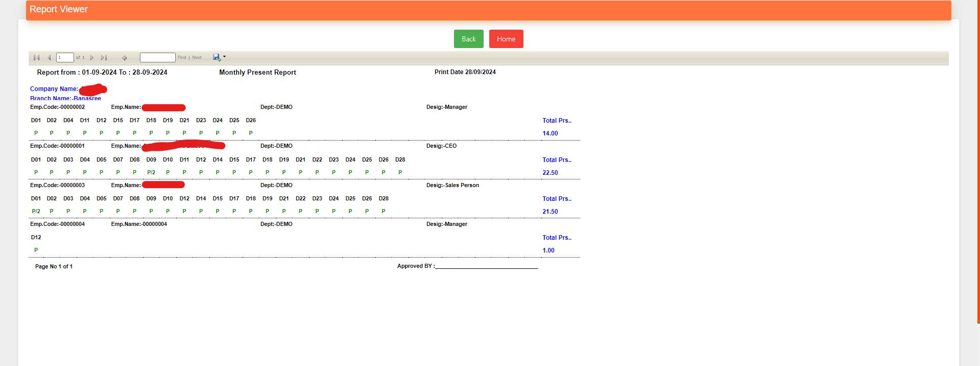
Task: Click the Find text search box
Action: pos(157,58)
